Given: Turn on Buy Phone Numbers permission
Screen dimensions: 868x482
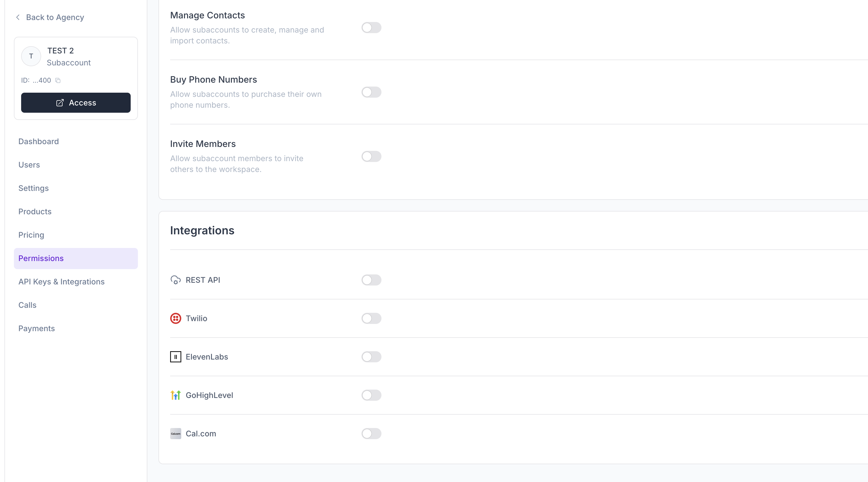Looking at the screenshot, I should pos(371,92).
